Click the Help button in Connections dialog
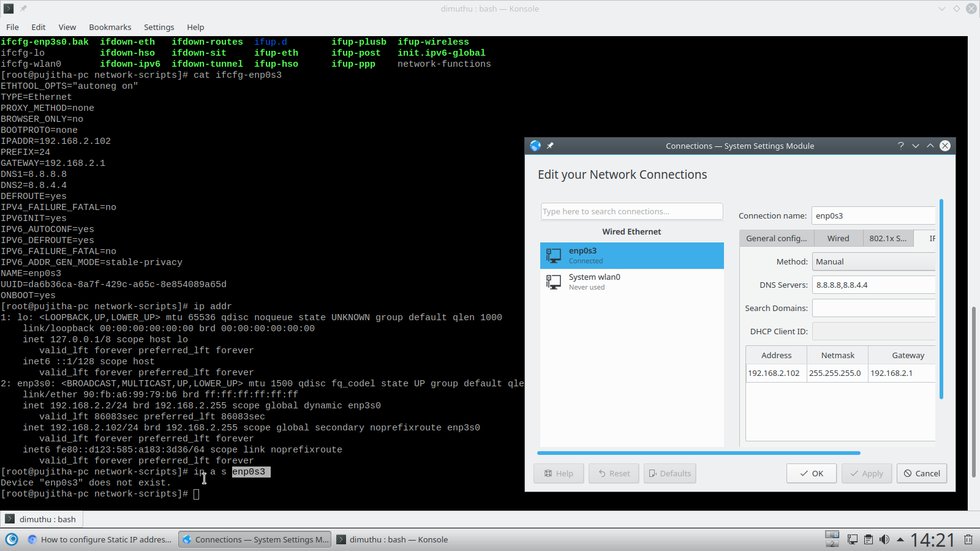 pyautogui.click(x=559, y=473)
